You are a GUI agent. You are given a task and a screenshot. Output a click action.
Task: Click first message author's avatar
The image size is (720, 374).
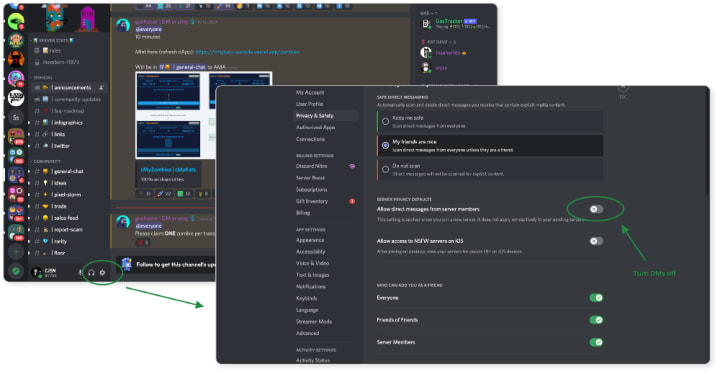tap(123, 25)
